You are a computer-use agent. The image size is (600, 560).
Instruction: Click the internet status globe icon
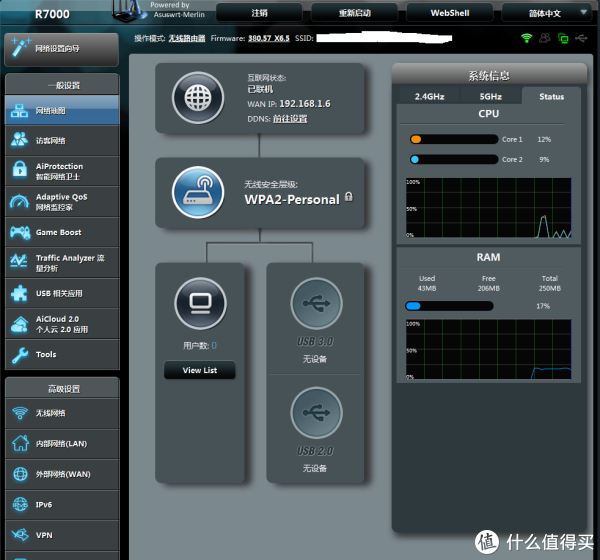coord(198,98)
